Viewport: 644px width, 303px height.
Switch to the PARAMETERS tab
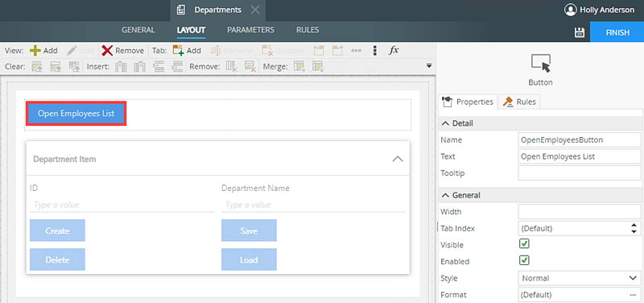pyautogui.click(x=250, y=30)
